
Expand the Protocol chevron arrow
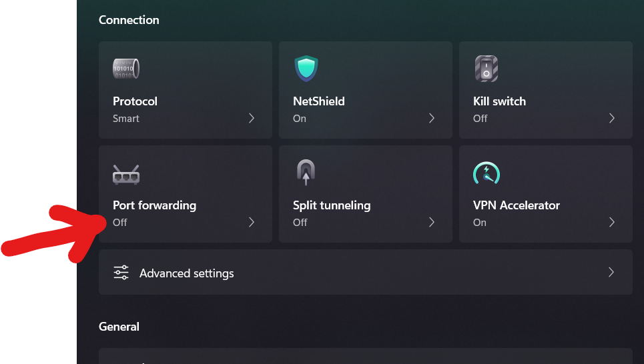[x=252, y=118]
